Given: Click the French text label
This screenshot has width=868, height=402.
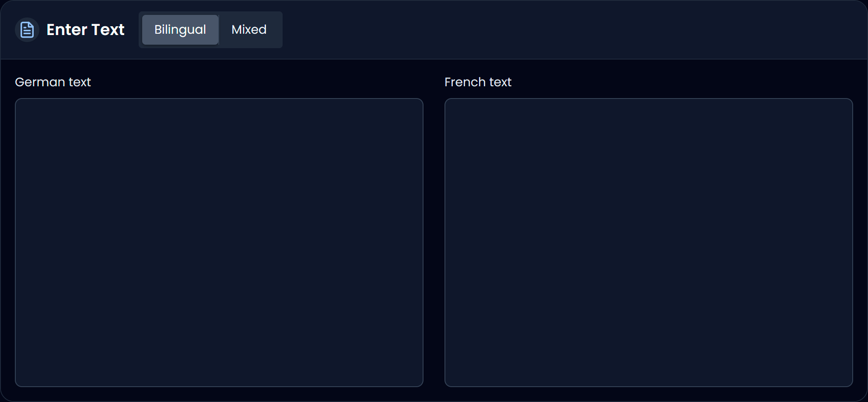Looking at the screenshot, I should click(478, 82).
